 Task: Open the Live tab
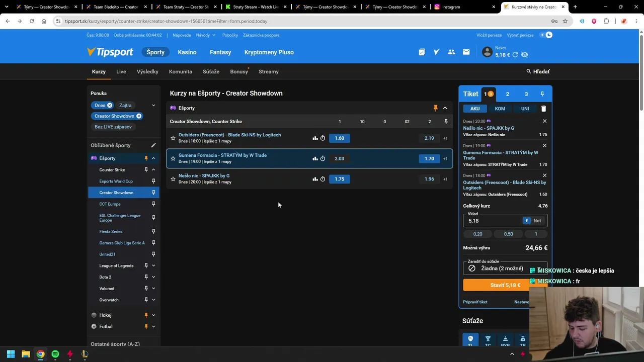coord(121,71)
